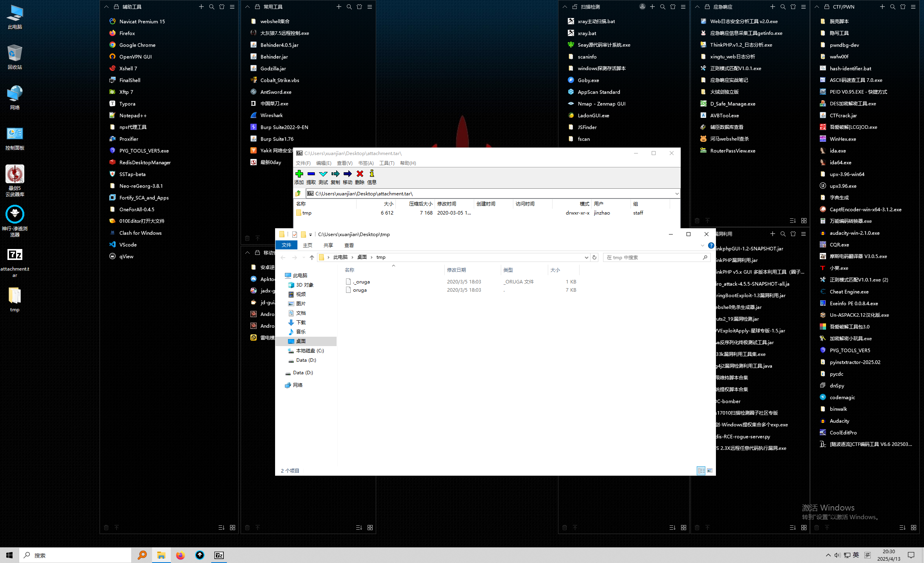The width and height of the screenshot is (924, 563).
Task: Switch to the 查看 ribbon tab in Explorer
Action: (x=349, y=245)
